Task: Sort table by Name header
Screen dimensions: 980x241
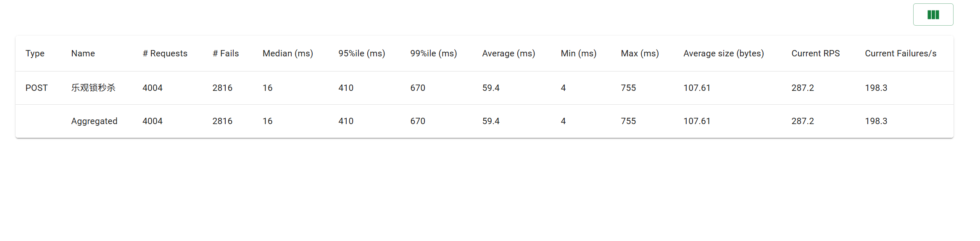Action: click(83, 53)
